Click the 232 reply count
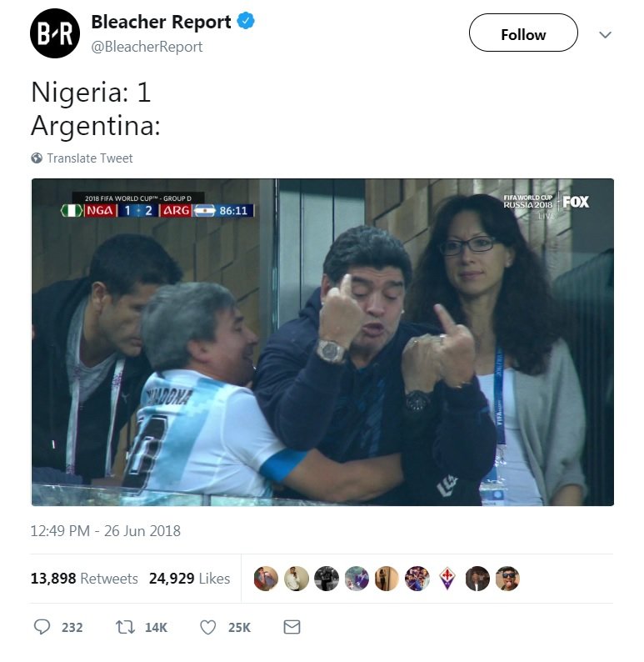The width and height of the screenshot is (644, 662). (x=72, y=627)
